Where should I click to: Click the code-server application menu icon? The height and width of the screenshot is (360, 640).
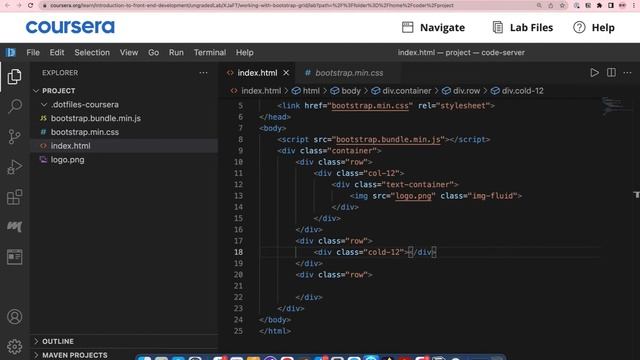[11, 52]
